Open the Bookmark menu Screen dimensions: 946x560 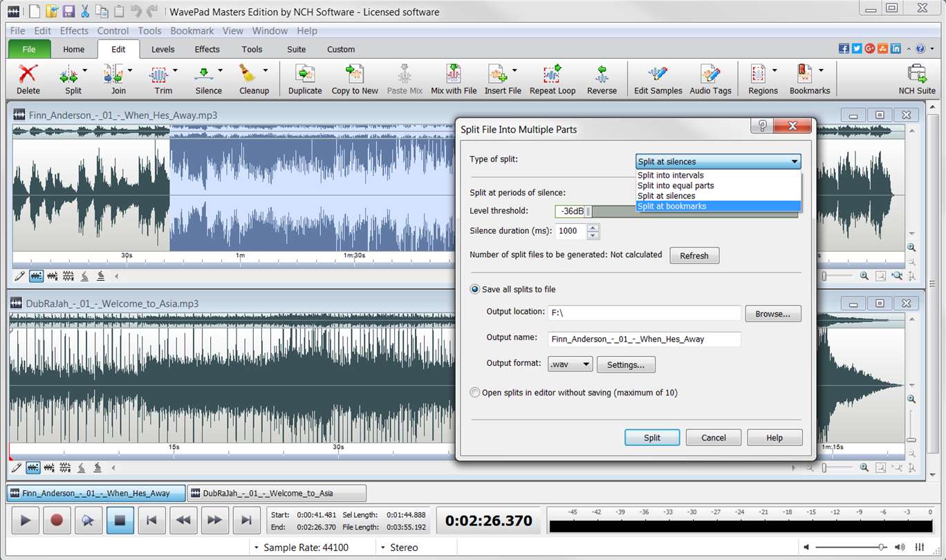pos(192,31)
